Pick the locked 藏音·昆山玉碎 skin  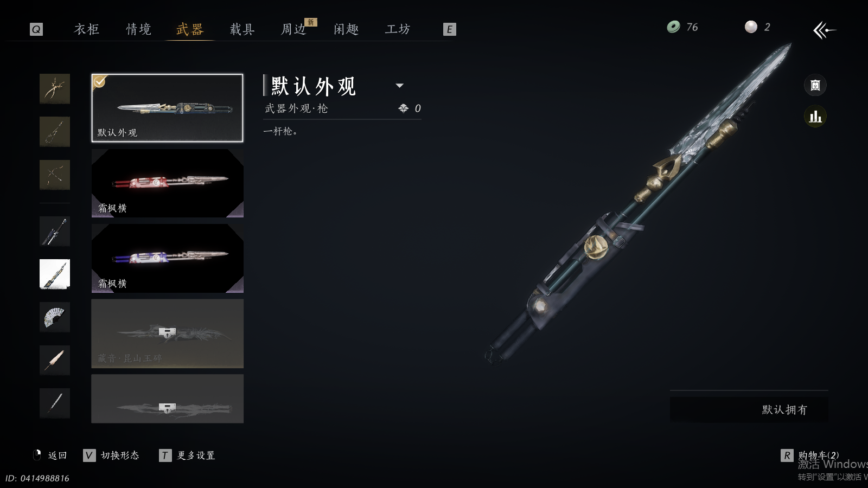(x=167, y=333)
